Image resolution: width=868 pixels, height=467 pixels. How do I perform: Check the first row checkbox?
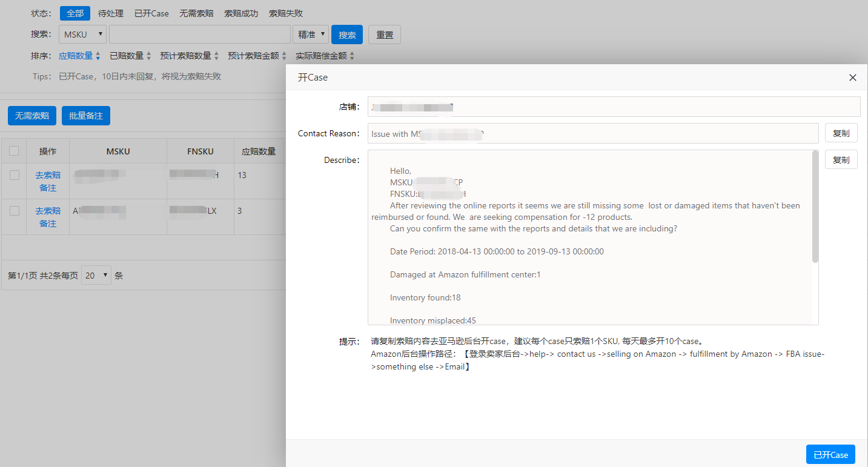pyautogui.click(x=14, y=175)
